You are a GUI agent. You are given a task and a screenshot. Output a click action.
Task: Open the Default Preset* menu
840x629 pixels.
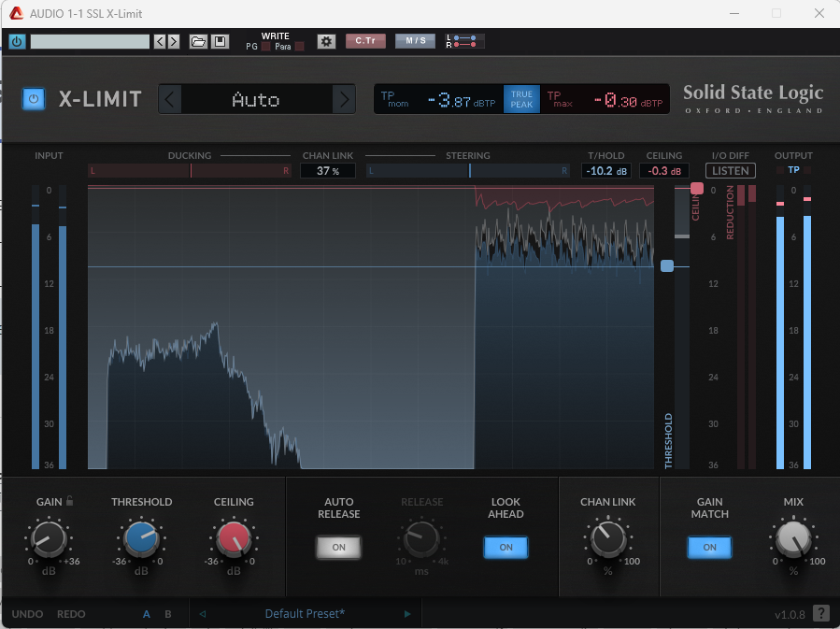point(305,613)
